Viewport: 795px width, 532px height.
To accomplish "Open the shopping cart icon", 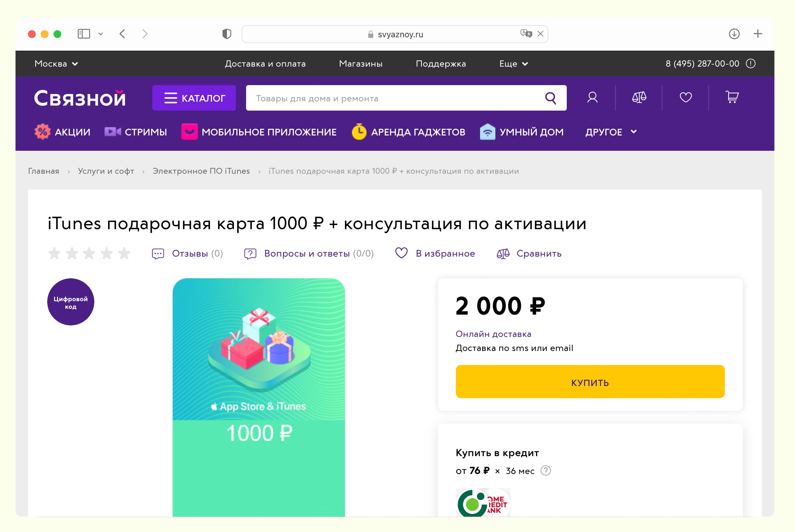I will pos(732,97).
